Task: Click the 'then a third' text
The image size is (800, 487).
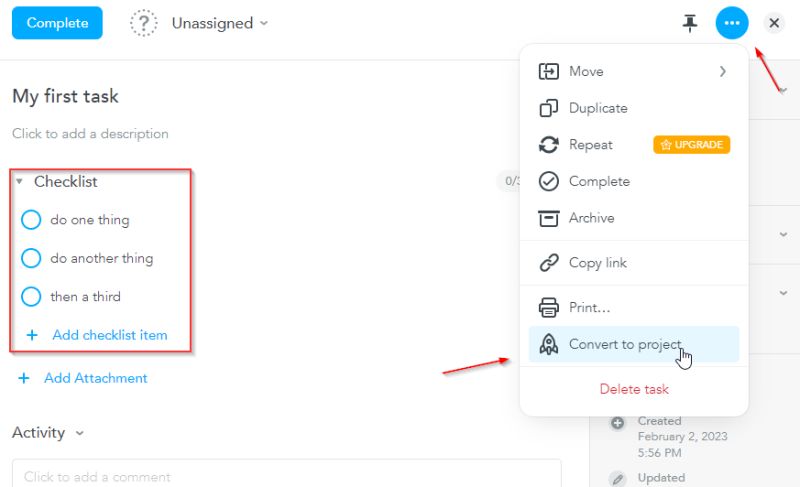Action: [85, 296]
